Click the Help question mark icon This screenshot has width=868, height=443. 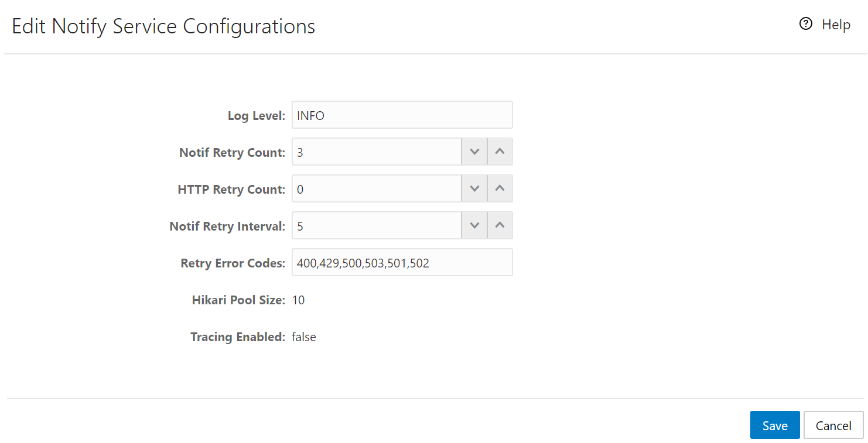(x=806, y=24)
